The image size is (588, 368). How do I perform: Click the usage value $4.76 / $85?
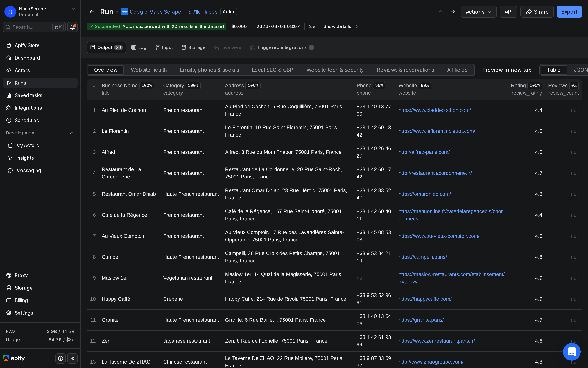[x=62, y=339]
